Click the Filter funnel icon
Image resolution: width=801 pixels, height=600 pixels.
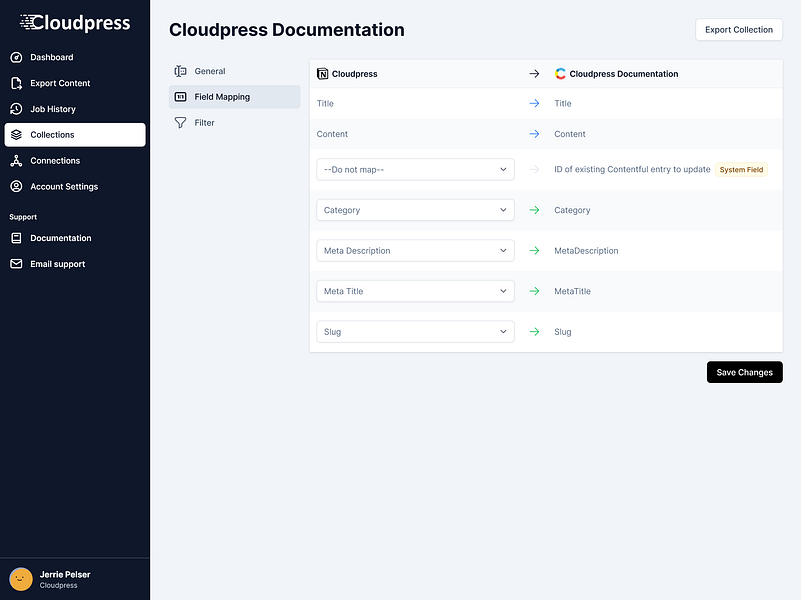[x=180, y=123]
